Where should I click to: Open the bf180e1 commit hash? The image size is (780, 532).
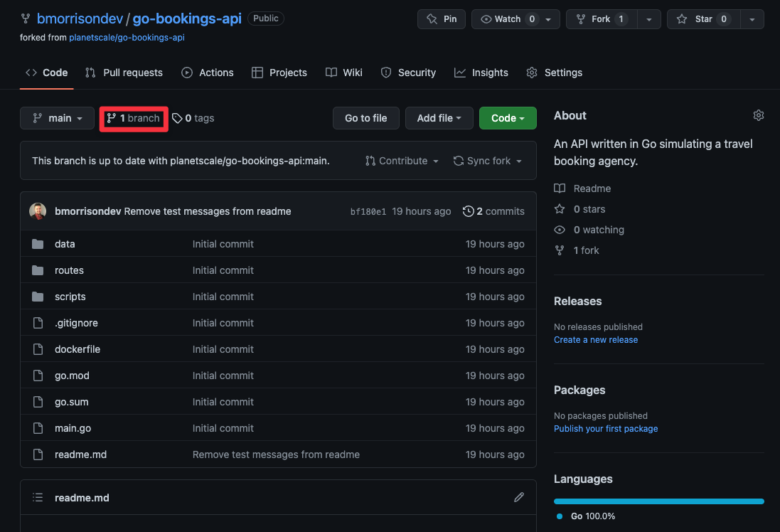[368, 211]
